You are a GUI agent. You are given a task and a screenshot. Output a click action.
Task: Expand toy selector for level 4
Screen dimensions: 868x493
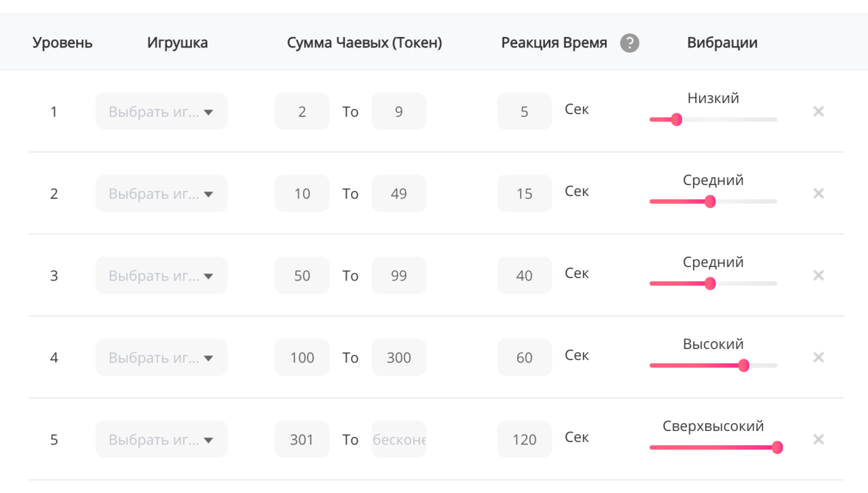point(161,358)
